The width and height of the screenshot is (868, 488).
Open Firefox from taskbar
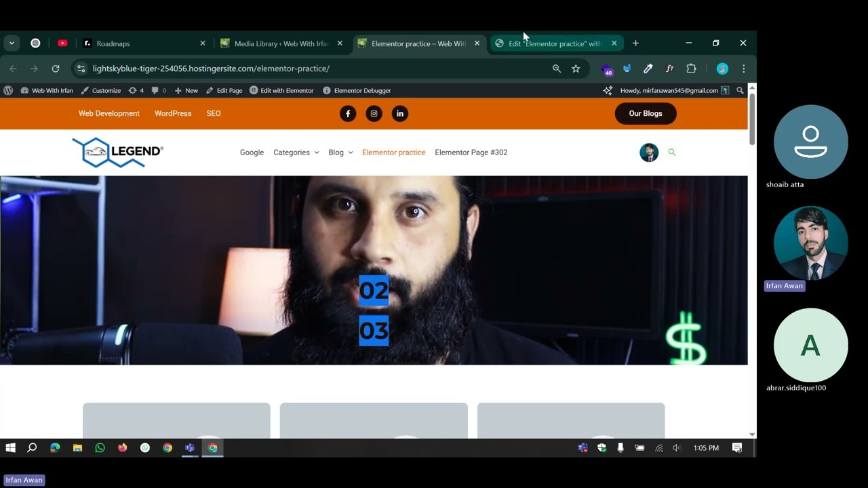122,448
